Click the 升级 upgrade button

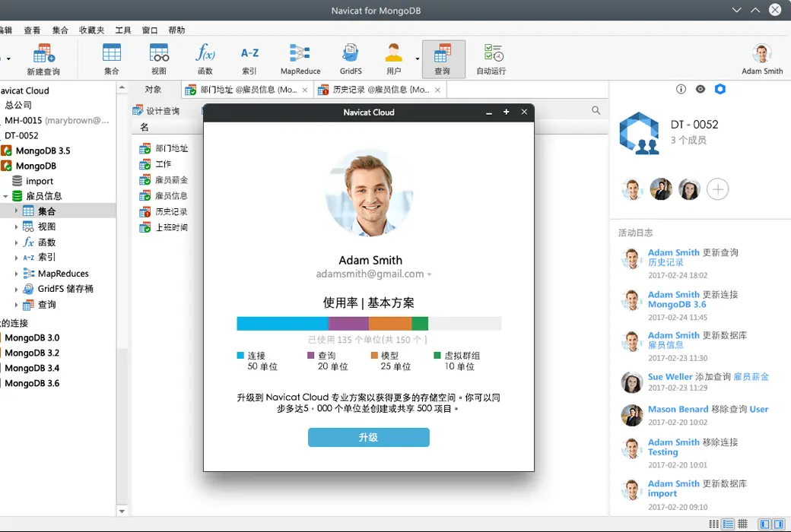[x=369, y=437]
